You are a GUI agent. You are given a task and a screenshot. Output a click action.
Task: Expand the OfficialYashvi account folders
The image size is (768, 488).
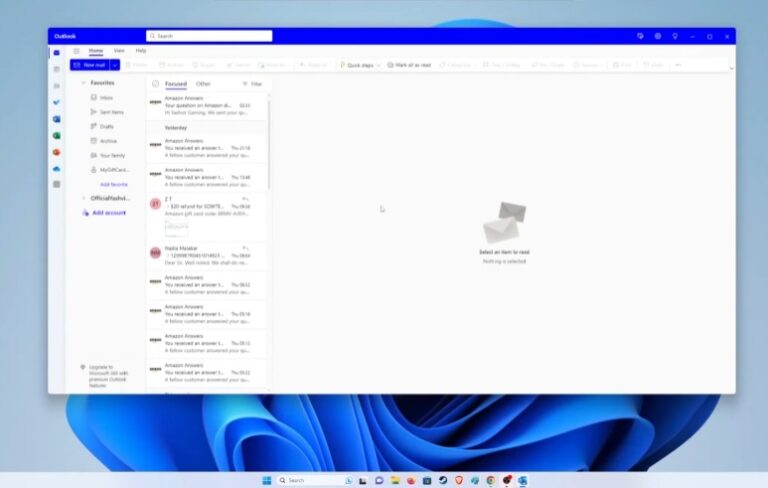tap(83, 198)
